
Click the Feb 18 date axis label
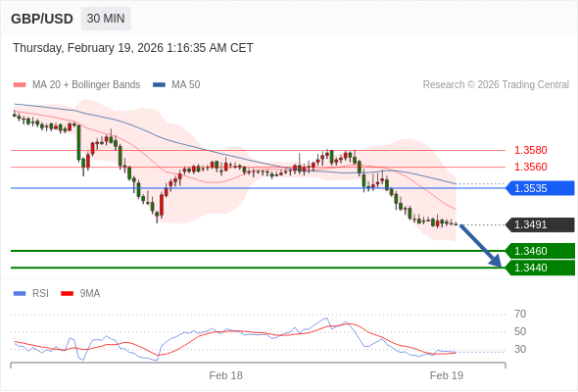[x=225, y=375]
